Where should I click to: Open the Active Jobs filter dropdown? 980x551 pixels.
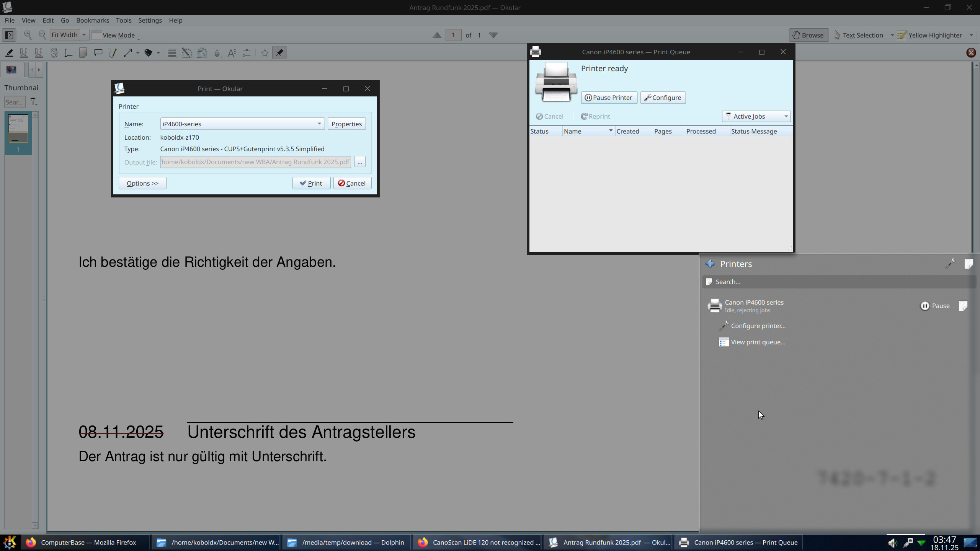click(x=756, y=116)
